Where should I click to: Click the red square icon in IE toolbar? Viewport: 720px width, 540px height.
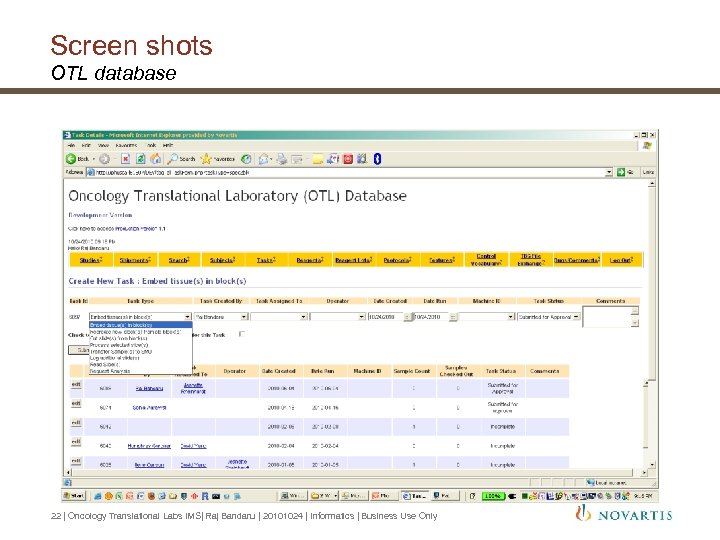click(x=348, y=159)
